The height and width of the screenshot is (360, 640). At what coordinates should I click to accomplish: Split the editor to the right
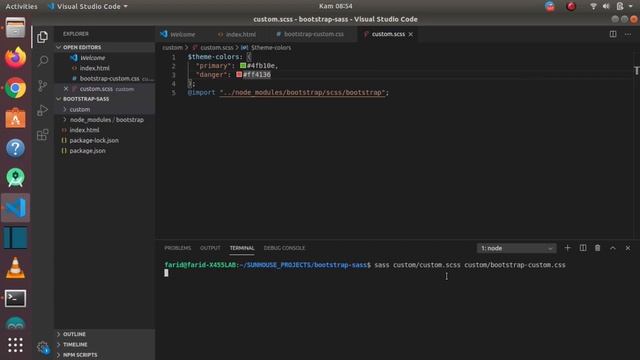pyautogui.click(x=613, y=34)
